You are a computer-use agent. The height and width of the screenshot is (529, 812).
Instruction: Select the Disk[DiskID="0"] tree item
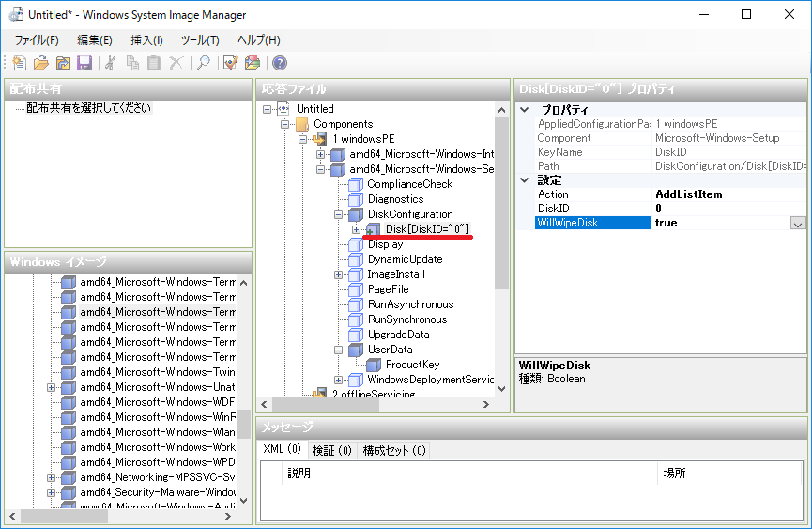(427, 229)
